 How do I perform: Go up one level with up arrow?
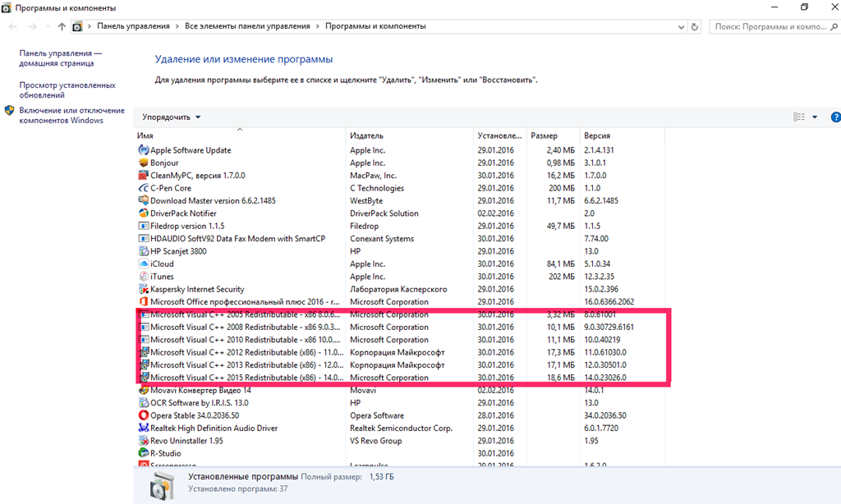pyautogui.click(x=62, y=26)
